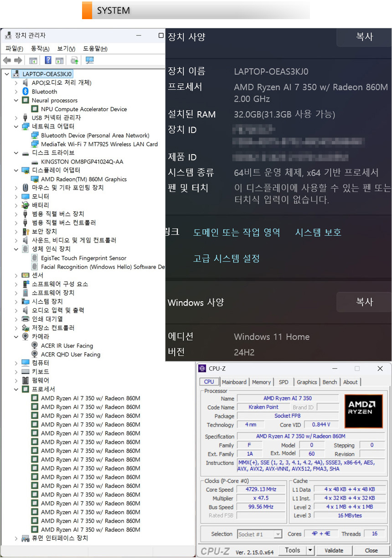The width and height of the screenshot is (392, 559).
Task: Click the Bluetooth icon in device tree
Action: pos(26,92)
